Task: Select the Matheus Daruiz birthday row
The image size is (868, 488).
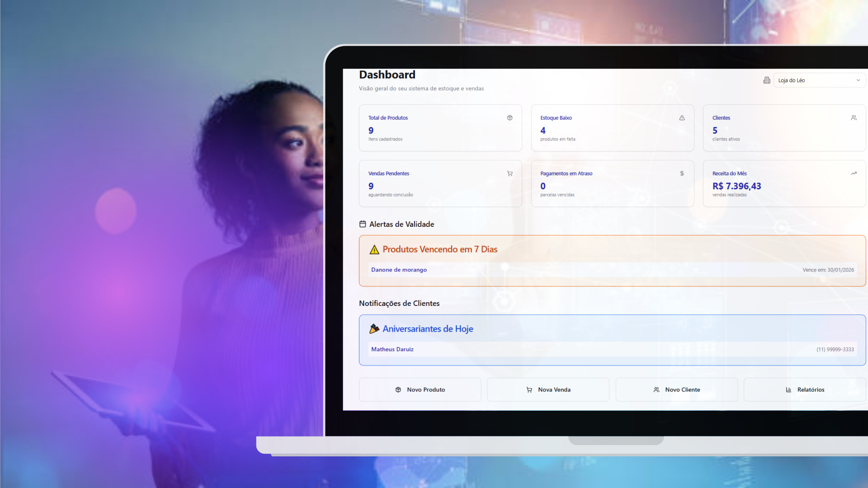Action: click(612, 349)
